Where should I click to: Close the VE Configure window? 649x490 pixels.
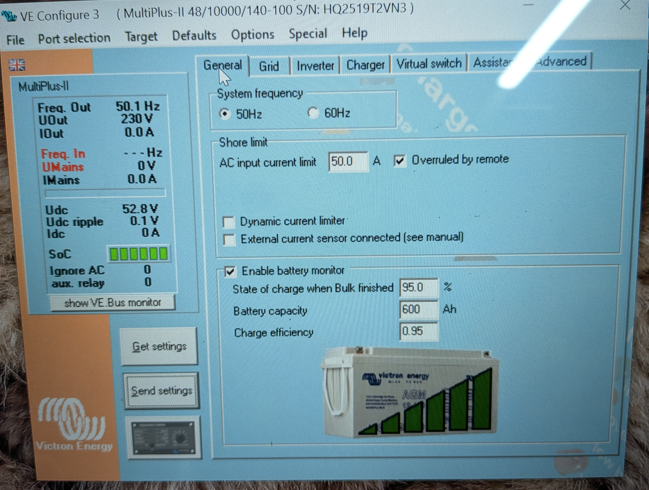(625, 5)
